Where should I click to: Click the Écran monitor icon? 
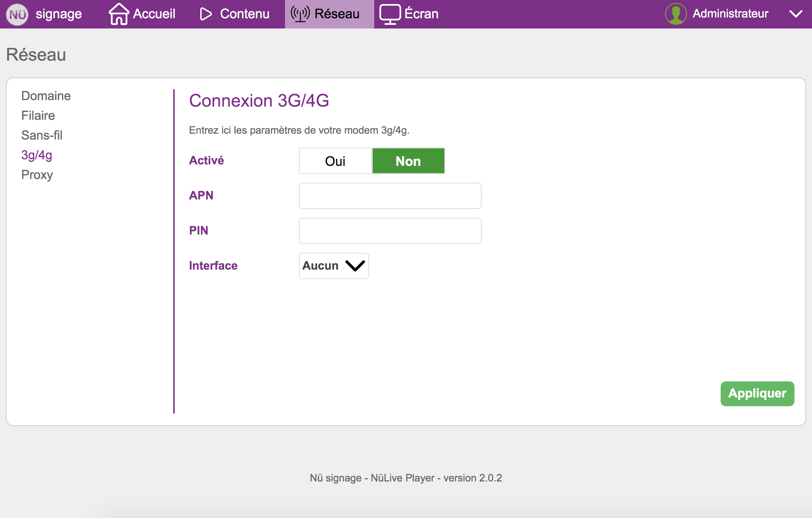click(x=390, y=14)
